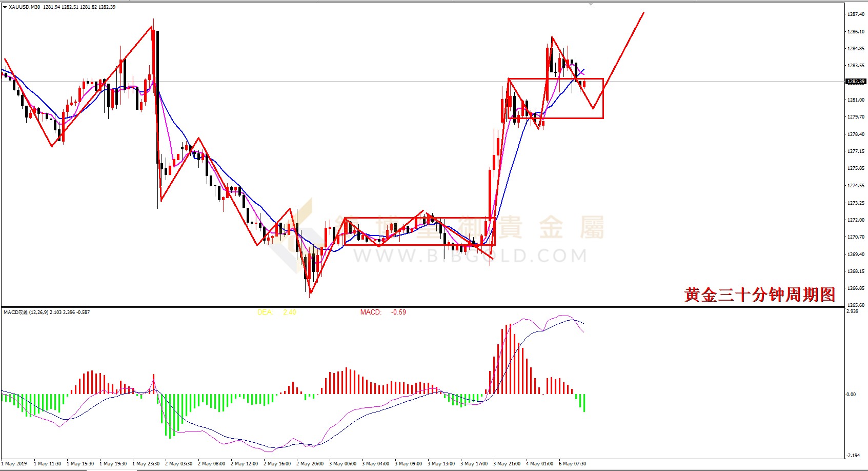
Task: Select the red Chinese caption 黄金三十分钟周期图
Action: point(760,295)
